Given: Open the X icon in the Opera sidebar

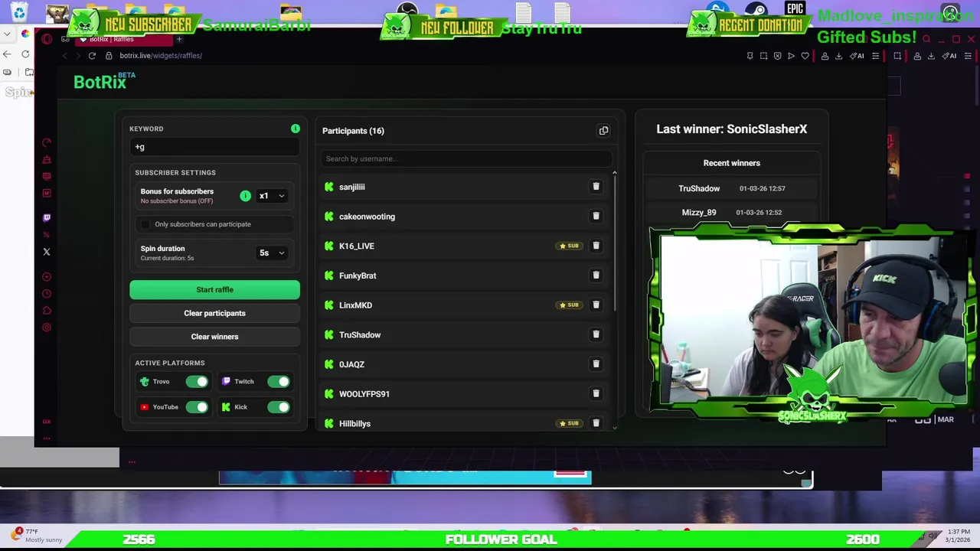Looking at the screenshot, I should (47, 251).
